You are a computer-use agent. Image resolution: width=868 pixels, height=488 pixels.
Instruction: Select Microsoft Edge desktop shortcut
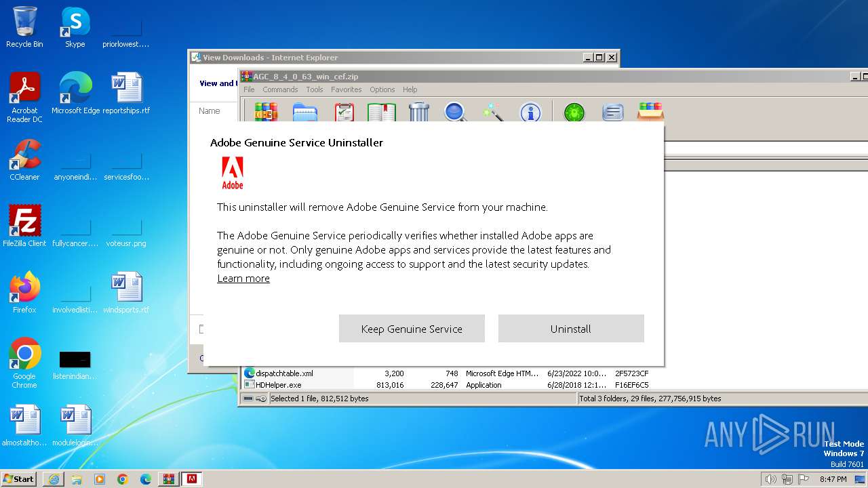point(75,93)
